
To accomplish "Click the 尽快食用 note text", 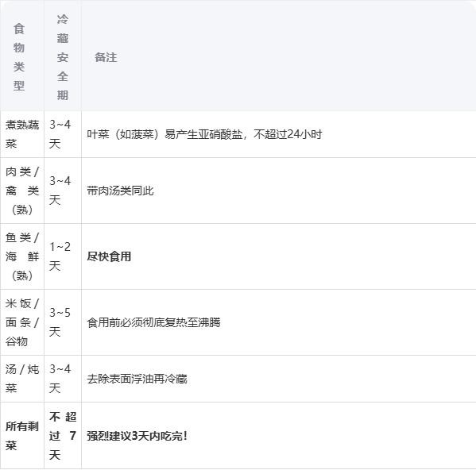I will pos(109,256).
